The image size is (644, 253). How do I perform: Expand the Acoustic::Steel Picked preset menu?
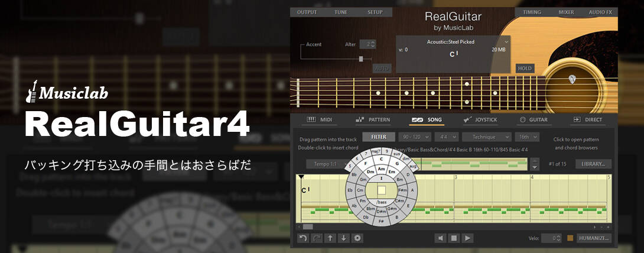506,41
